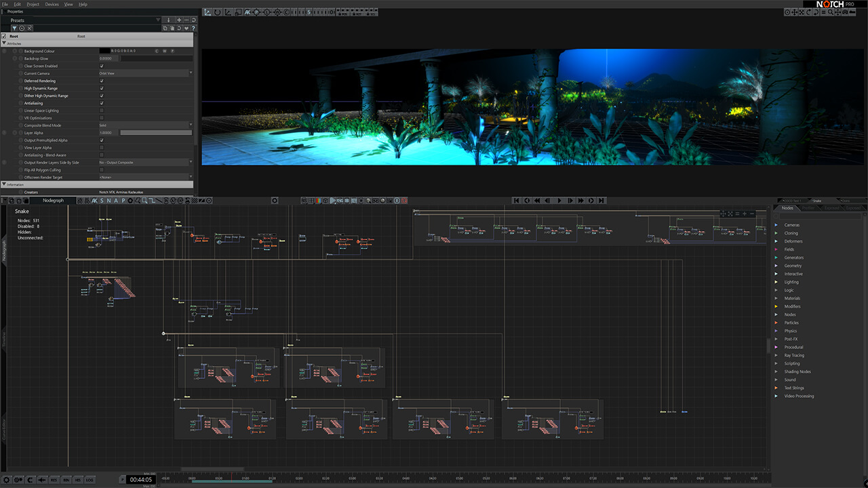868x488 pixels.
Task: Toggle the Root node enabled checkbox
Action: tap(3, 36)
